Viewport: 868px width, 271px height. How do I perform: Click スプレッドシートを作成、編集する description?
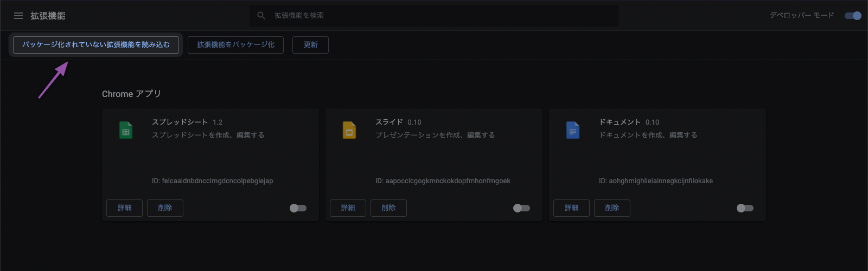coord(208,135)
